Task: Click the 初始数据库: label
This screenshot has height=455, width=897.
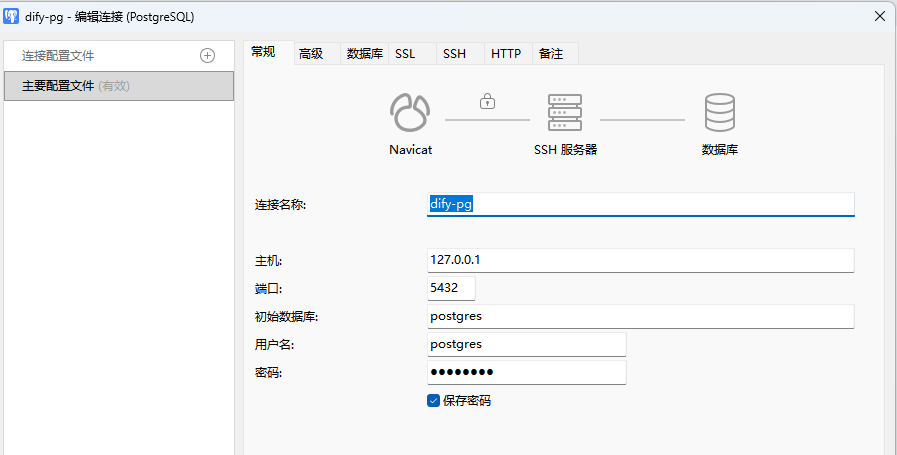Action: click(x=286, y=317)
